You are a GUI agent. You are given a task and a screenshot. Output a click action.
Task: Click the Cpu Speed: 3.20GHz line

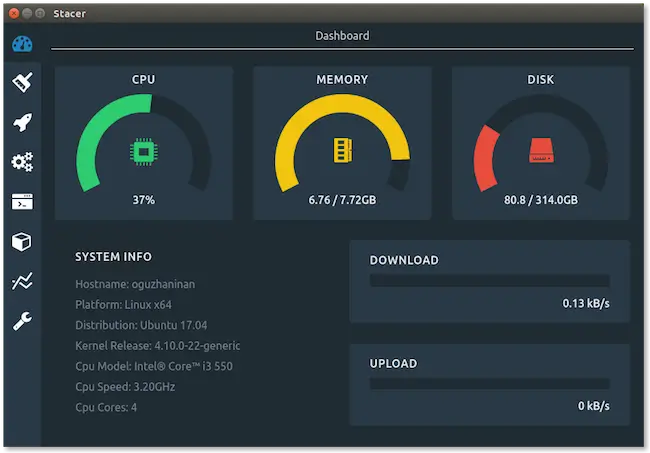125,387
